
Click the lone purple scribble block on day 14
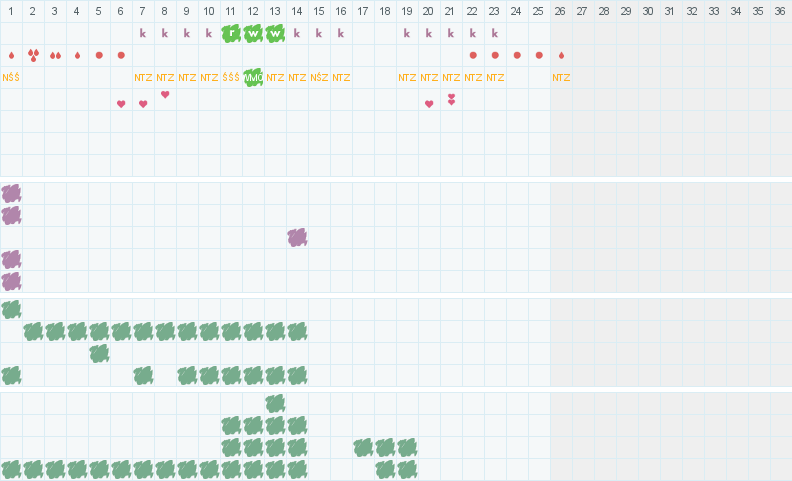(297, 237)
